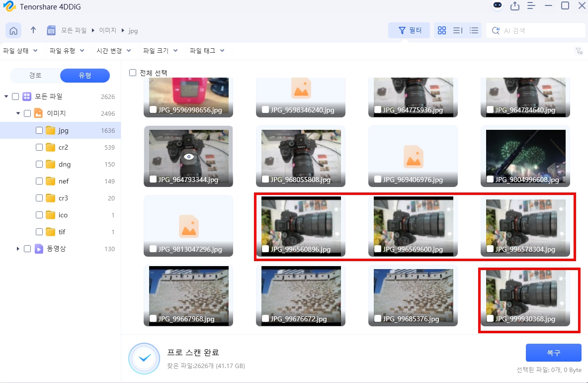Check the 모든 파일 checkbox
The height and width of the screenshot is (383, 588).
(15, 96)
